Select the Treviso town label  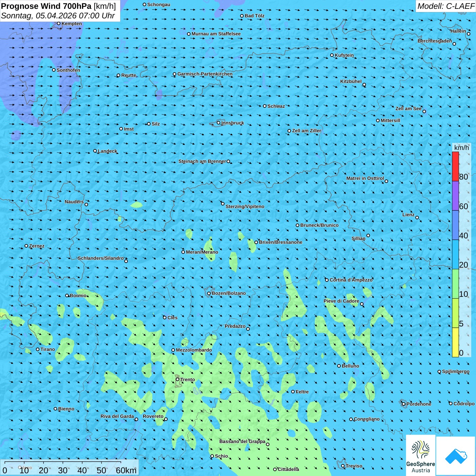(354, 466)
